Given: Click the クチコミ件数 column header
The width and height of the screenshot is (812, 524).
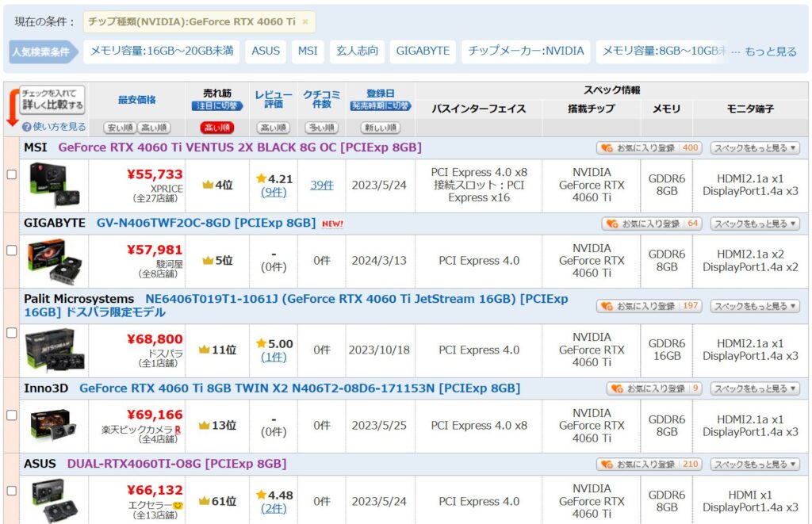Looking at the screenshot, I should pos(322,99).
